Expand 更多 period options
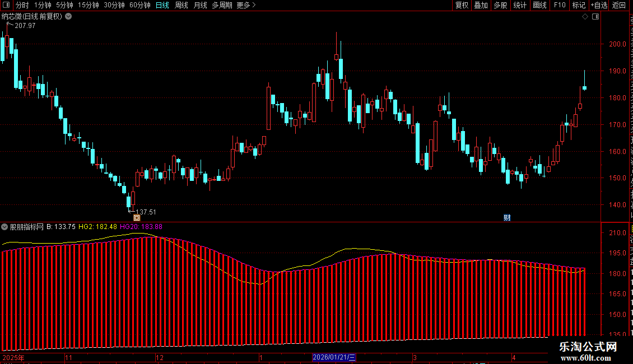The width and height of the screenshot is (633, 364). point(246,5)
